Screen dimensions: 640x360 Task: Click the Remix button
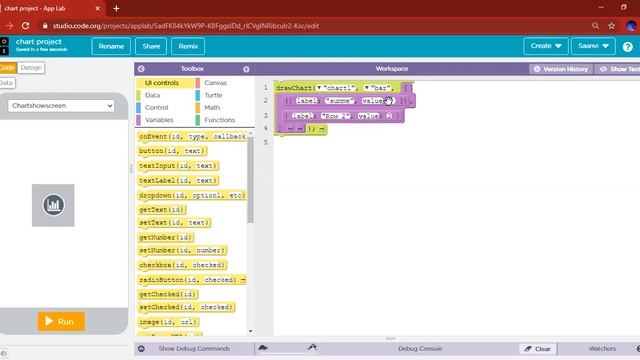click(x=188, y=47)
